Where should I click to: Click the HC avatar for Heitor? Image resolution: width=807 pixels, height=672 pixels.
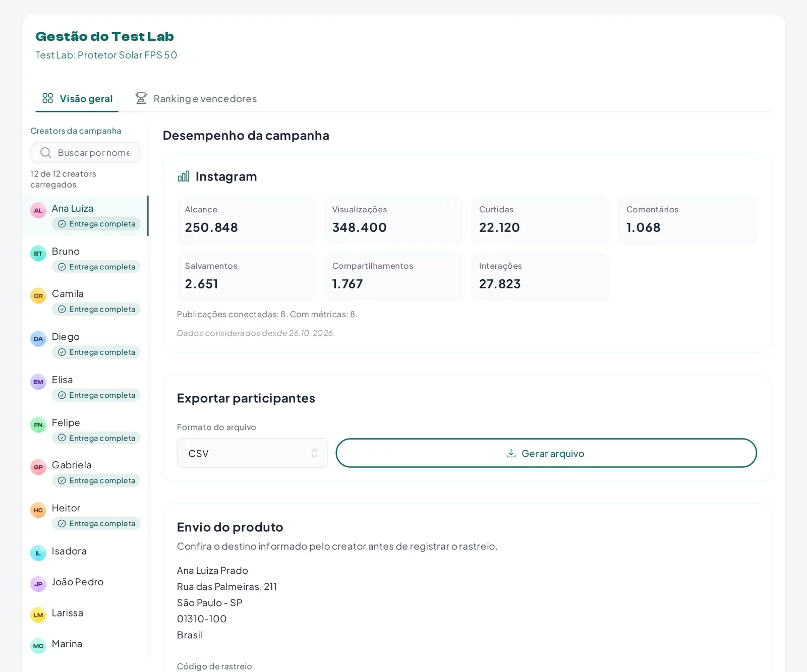click(38, 510)
